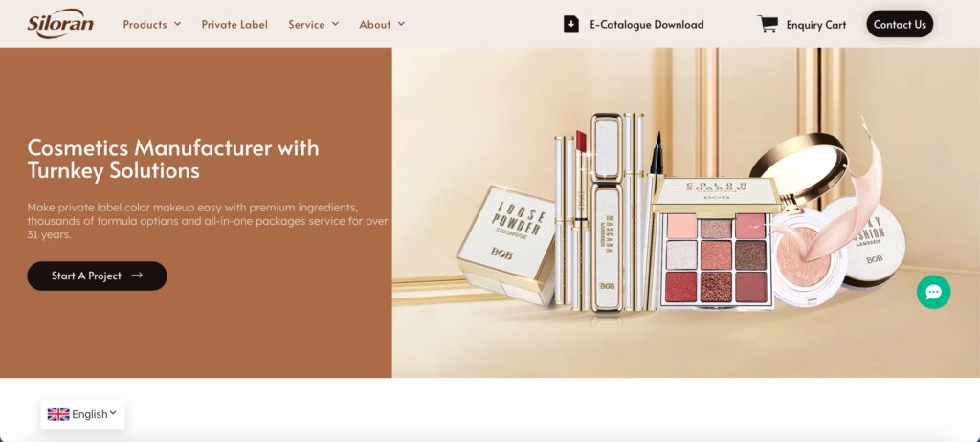The height and width of the screenshot is (442, 980).
Task: Expand the About dropdown chevron
Action: (401, 24)
